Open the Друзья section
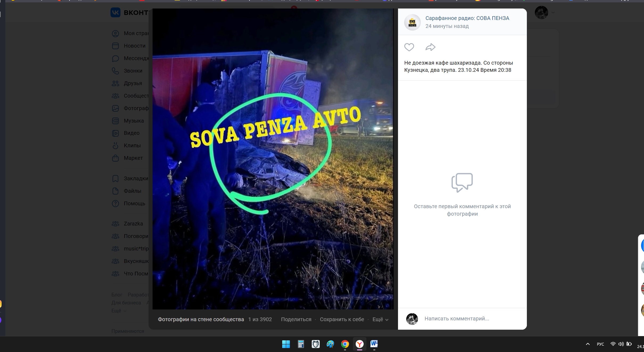The width and height of the screenshot is (644, 352). pyautogui.click(x=115, y=83)
